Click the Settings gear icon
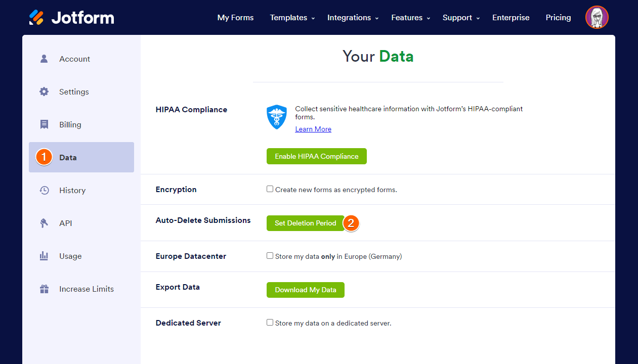This screenshot has width=638, height=364. [44, 92]
